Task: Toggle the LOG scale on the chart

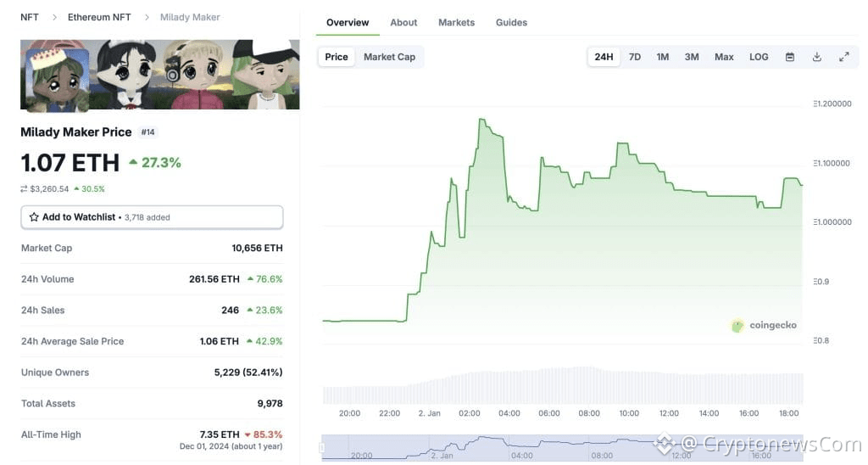Action: pos(759,57)
